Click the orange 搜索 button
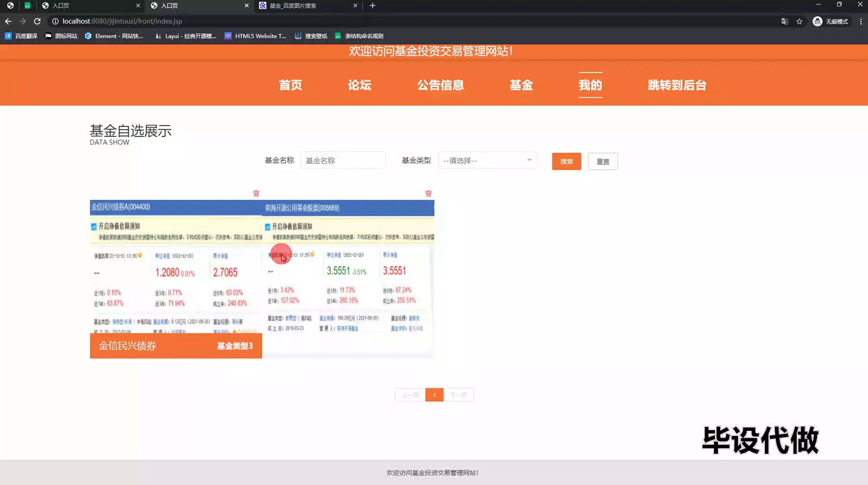The width and height of the screenshot is (868, 485). (566, 162)
